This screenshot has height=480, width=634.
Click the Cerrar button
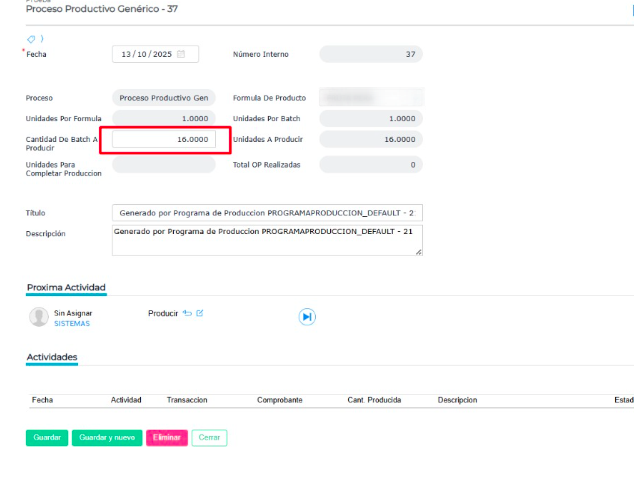(210, 438)
